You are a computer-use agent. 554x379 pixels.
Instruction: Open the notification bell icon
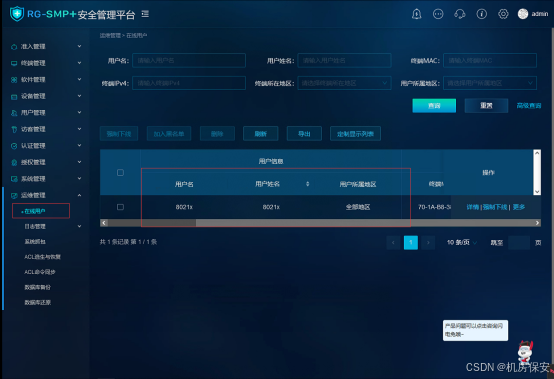(417, 14)
